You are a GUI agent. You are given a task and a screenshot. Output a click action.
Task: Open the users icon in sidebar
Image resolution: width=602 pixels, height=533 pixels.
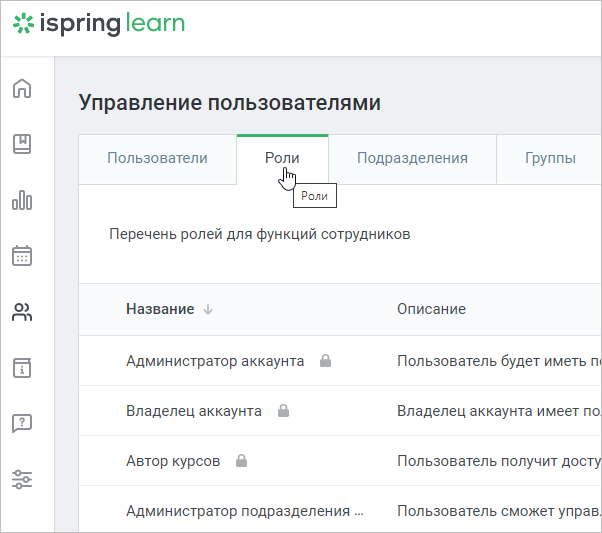pyautogui.click(x=22, y=311)
